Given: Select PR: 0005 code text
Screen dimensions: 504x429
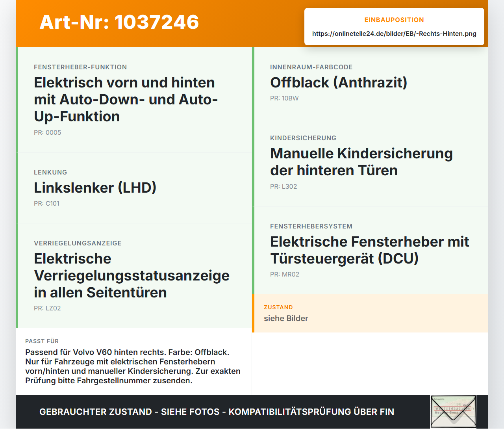Looking at the screenshot, I should click(48, 132).
